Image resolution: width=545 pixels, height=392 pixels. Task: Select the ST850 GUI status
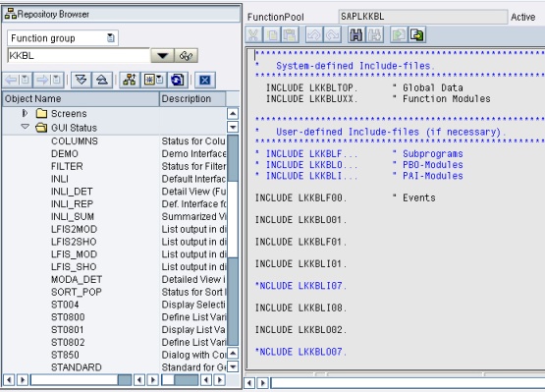pos(65,355)
